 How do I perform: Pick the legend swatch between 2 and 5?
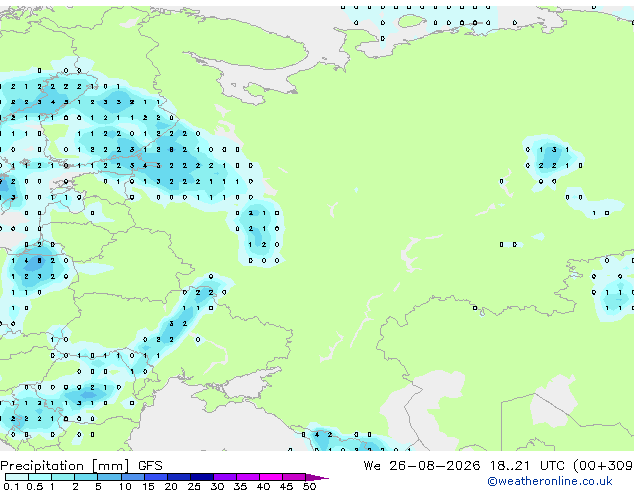tap(86, 477)
